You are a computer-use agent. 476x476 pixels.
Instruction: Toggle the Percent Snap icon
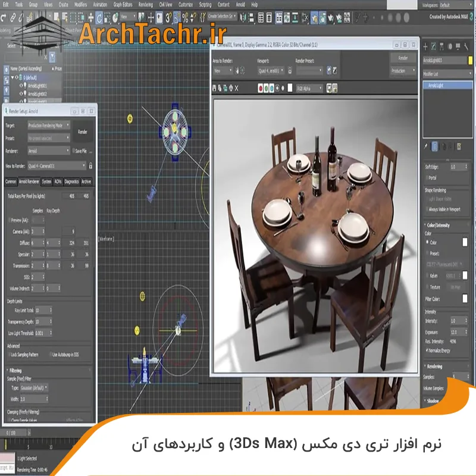(x=185, y=18)
